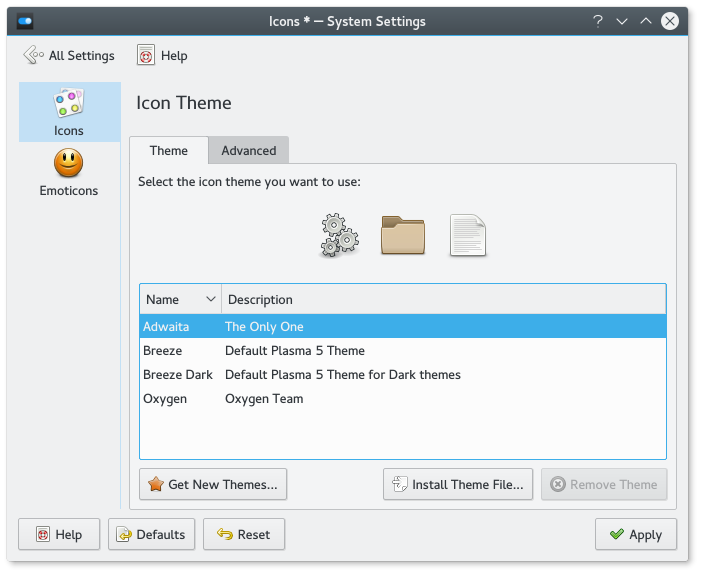
Task: Select the Adwaita icon theme row
Action: 403,326
